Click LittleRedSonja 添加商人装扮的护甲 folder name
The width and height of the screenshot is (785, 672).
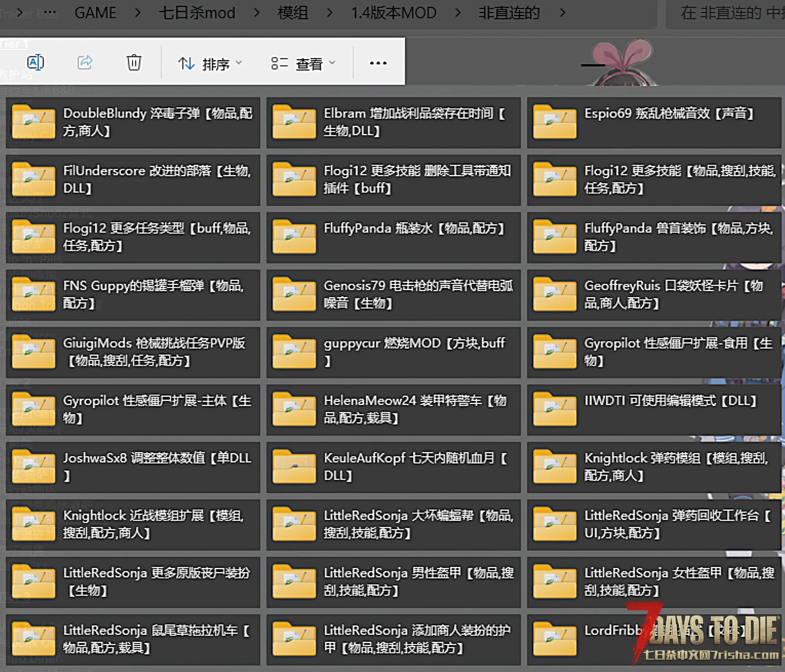tap(417, 639)
